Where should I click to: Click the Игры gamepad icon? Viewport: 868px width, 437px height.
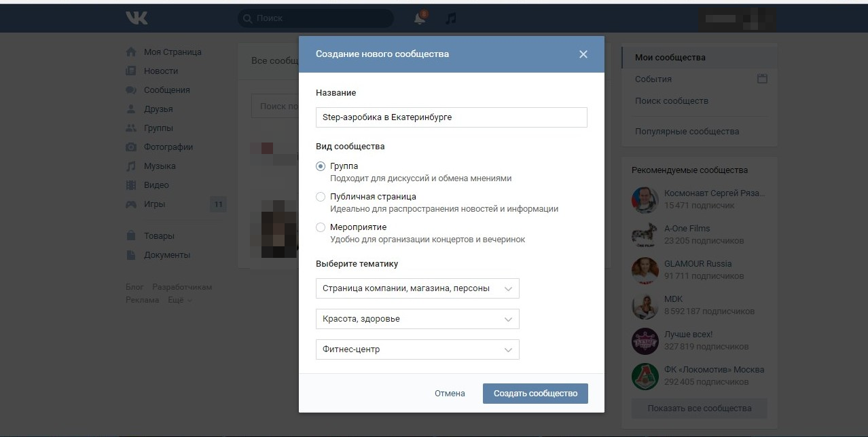coord(131,204)
